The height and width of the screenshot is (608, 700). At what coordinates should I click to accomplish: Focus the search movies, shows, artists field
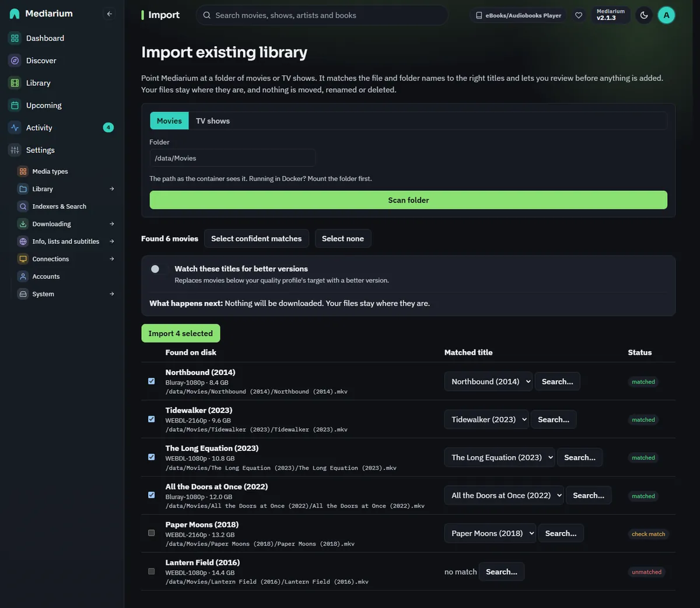(322, 15)
